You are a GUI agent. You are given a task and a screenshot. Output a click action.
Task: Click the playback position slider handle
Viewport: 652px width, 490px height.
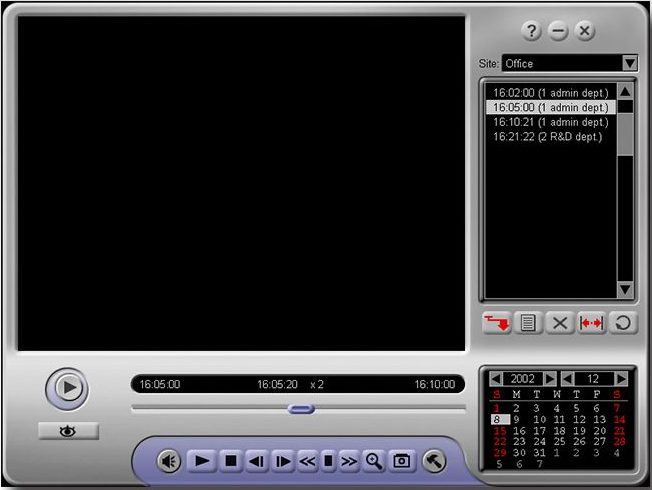(x=300, y=408)
